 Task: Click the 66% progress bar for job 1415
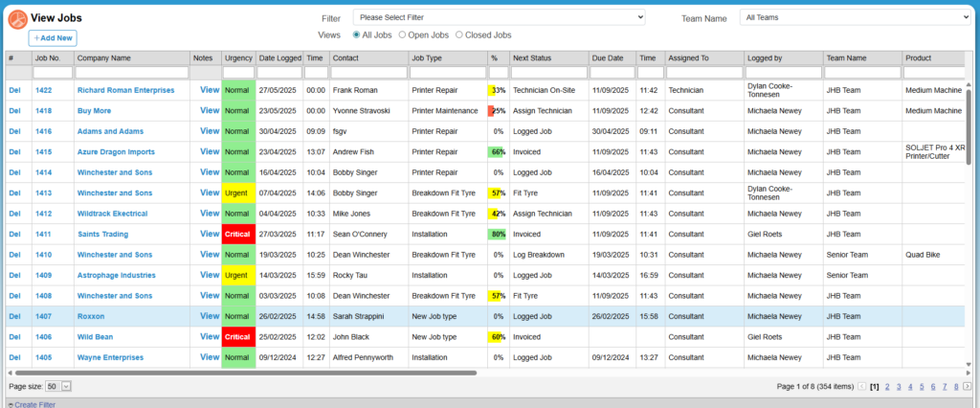(497, 152)
